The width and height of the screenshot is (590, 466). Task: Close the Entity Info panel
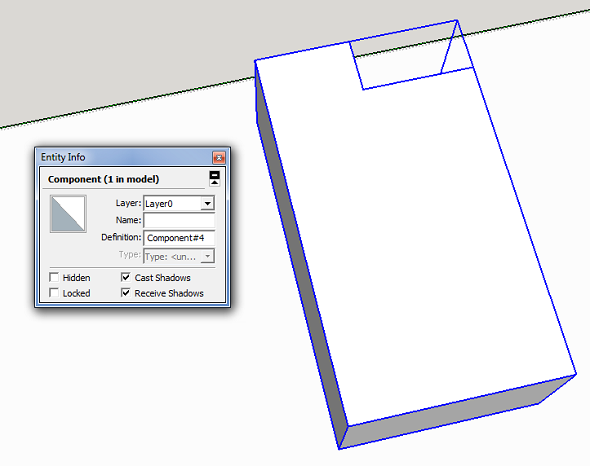tap(219, 157)
